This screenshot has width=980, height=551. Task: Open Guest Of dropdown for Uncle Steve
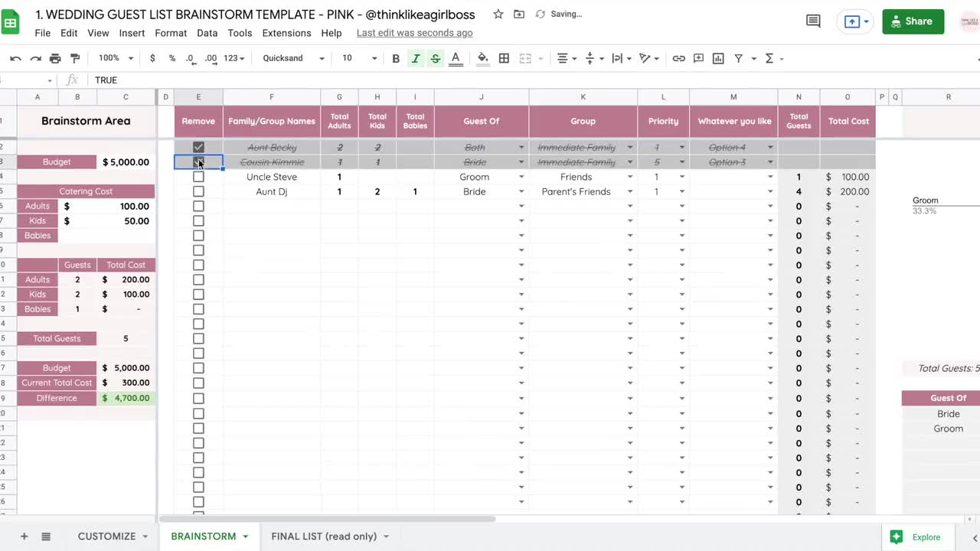(x=521, y=177)
